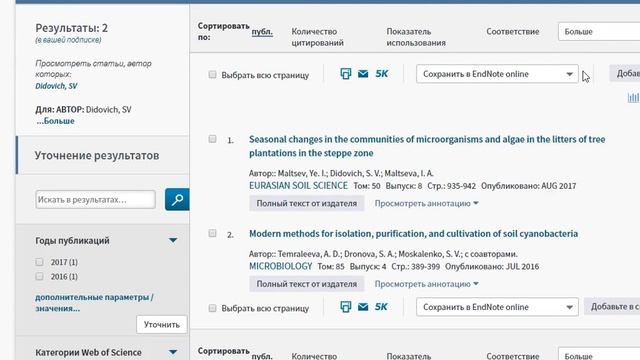Click the bottom email envelope icon
Viewport: 640px width, 360px height.
[363, 307]
